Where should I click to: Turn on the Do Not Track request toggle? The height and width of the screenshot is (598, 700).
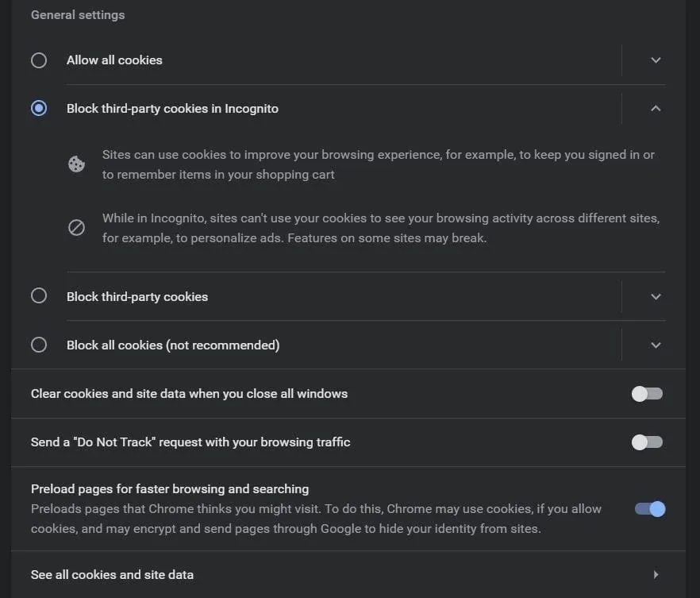pyautogui.click(x=648, y=442)
